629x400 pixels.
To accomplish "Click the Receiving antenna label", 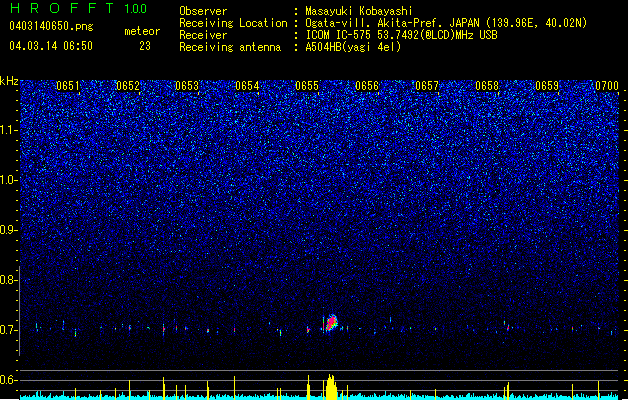I will click(230, 47).
